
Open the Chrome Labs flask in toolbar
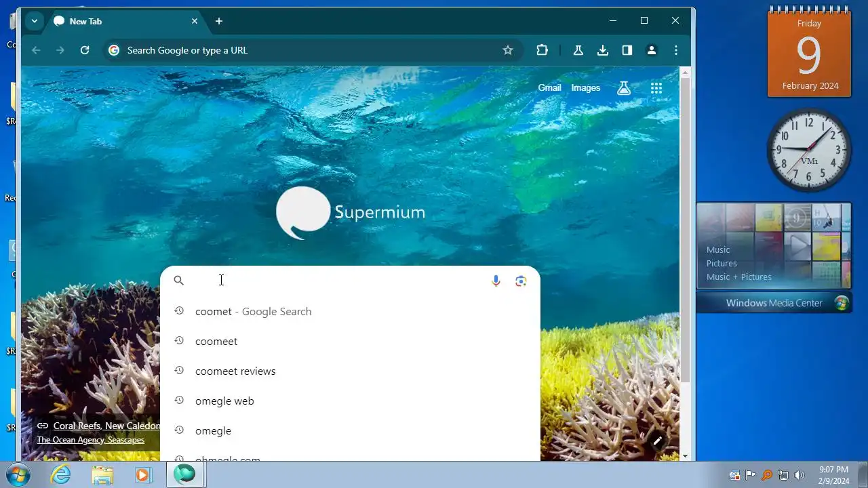coord(578,50)
